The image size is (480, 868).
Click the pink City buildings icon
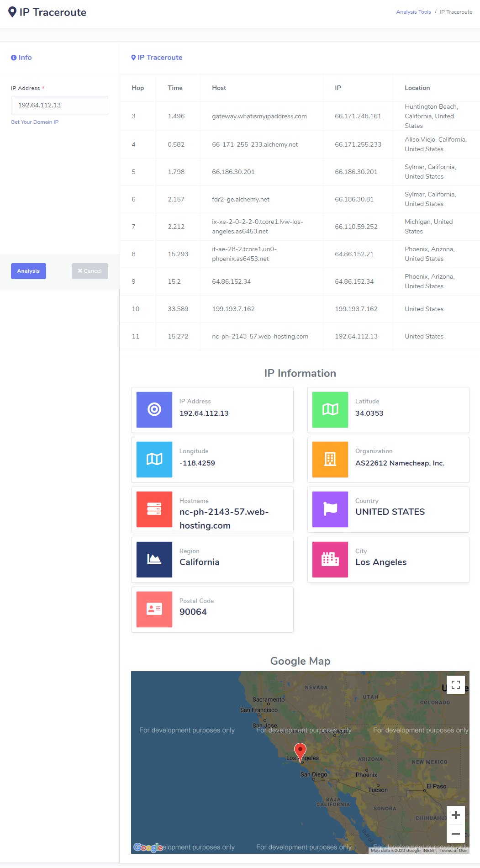pos(330,560)
